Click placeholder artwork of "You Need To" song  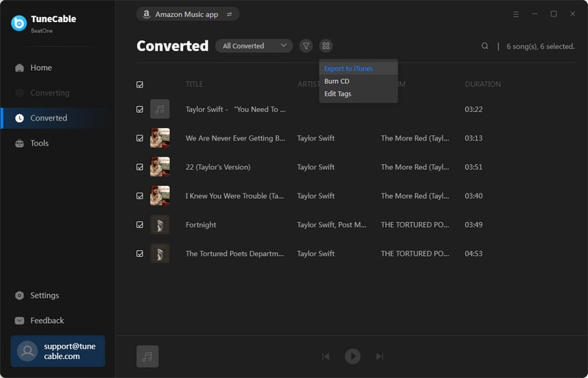[159, 110]
